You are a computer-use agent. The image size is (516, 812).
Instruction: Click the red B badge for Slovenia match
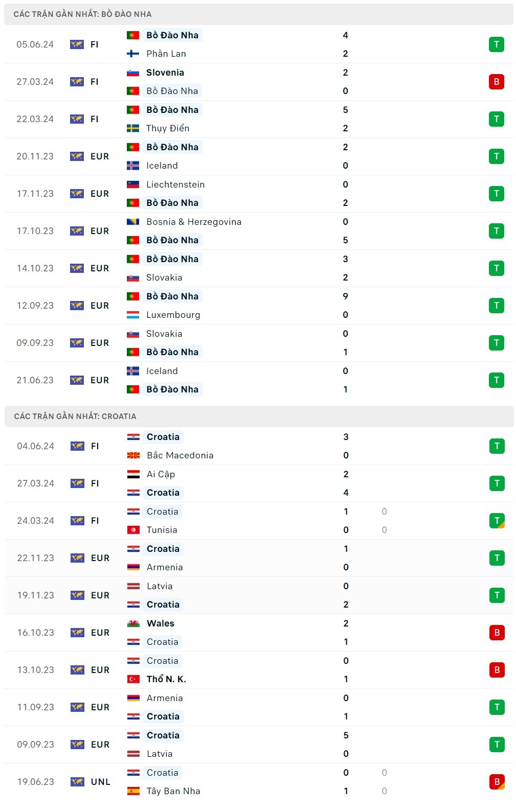pos(496,82)
